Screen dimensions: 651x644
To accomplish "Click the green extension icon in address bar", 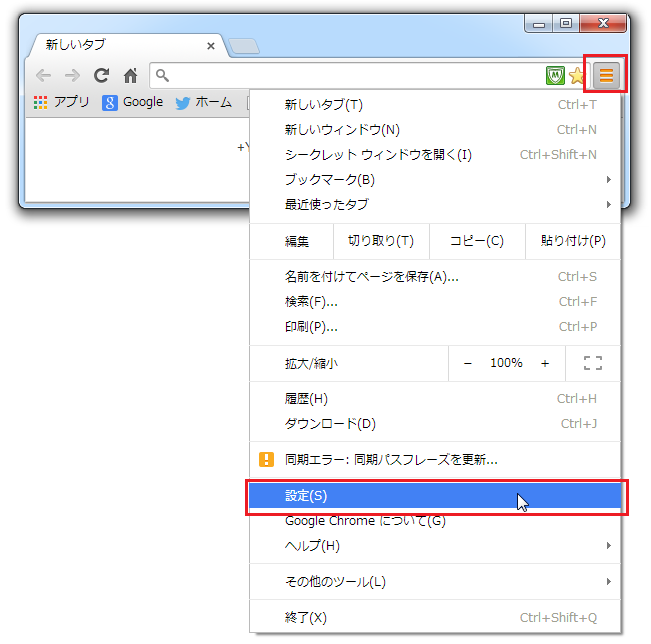I will [555, 75].
